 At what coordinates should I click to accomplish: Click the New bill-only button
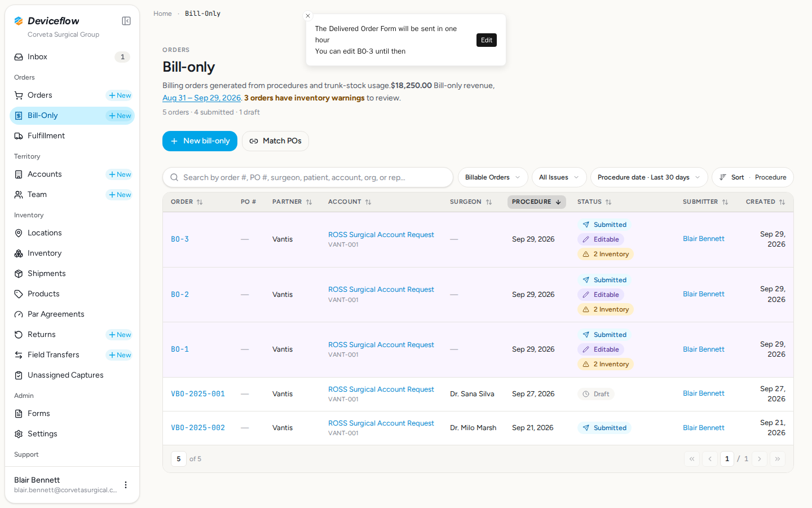pos(200,141)
